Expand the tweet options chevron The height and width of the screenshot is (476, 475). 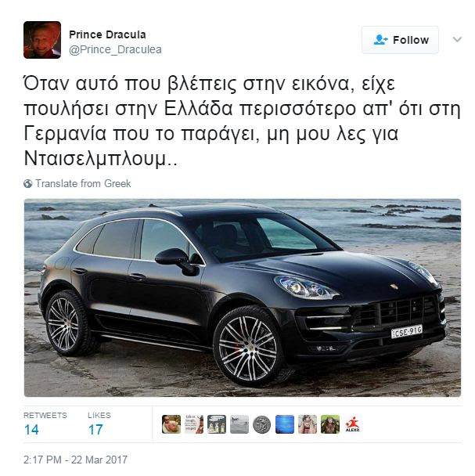[457, 39]
